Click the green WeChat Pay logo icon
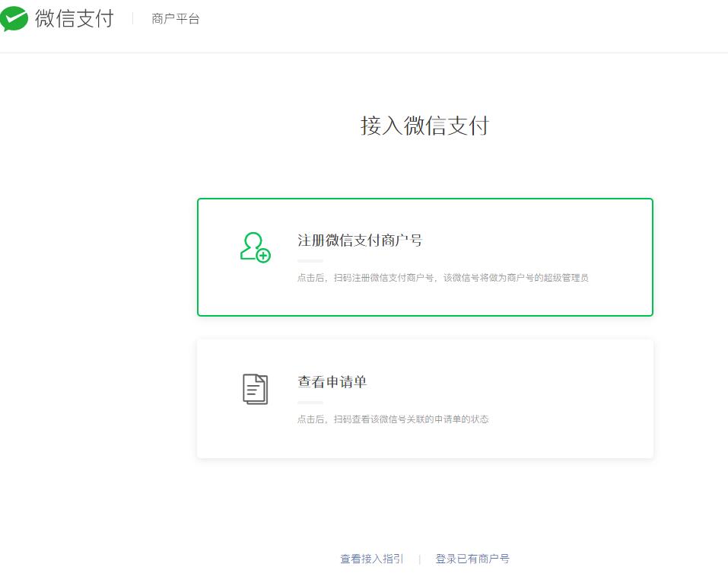Viewport: 728px width, 583px height. click(14, 19)
